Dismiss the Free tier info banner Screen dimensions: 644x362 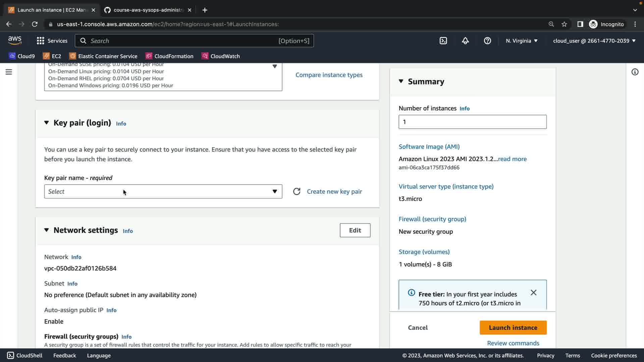[533, 293]
